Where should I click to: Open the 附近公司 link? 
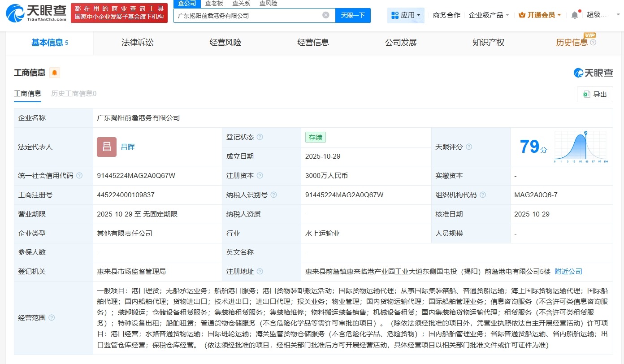568,271
